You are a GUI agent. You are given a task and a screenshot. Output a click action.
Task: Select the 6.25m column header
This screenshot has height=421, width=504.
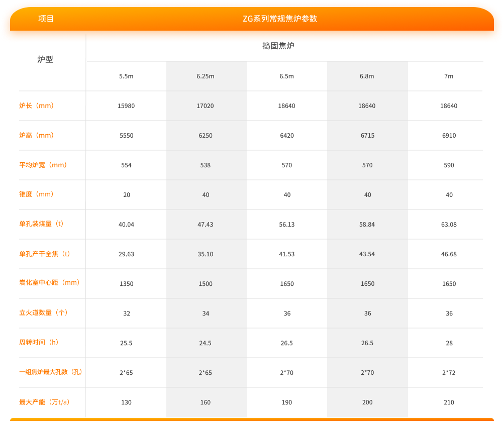coord(206,76)
